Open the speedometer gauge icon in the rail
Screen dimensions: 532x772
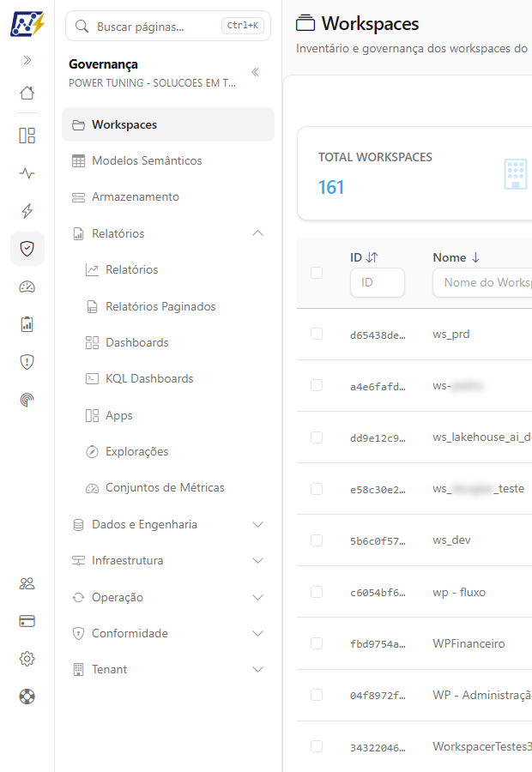[27, 286]
